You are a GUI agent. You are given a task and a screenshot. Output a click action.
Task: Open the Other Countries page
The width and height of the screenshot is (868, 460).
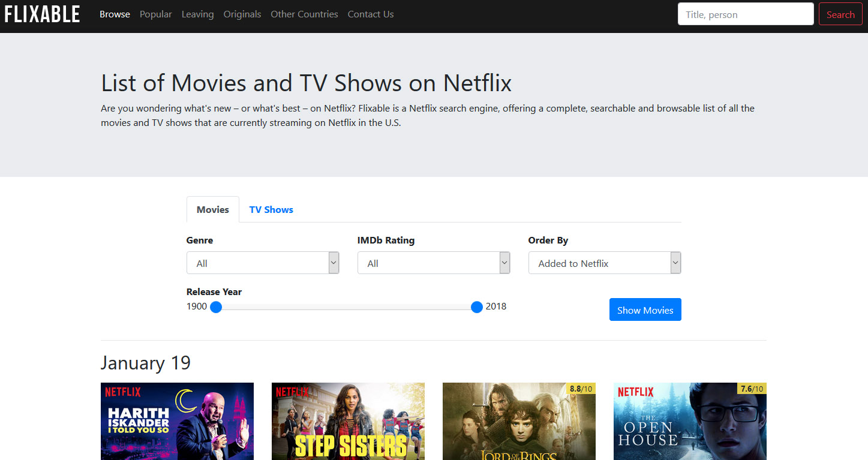(x=304, y=14)
